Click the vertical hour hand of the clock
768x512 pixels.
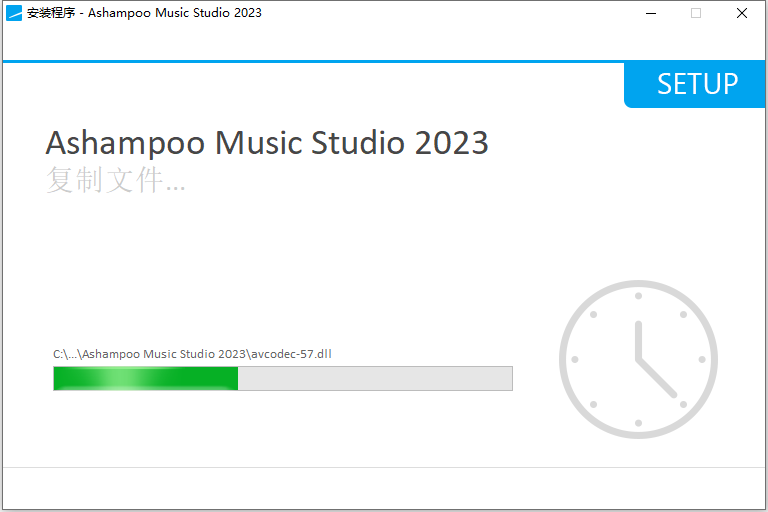coord(638,341)
